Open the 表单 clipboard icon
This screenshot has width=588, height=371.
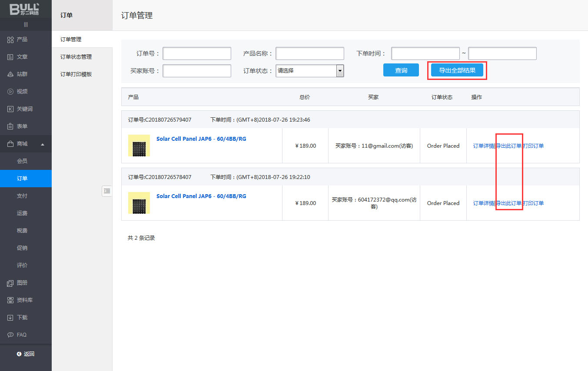(10, 126)
